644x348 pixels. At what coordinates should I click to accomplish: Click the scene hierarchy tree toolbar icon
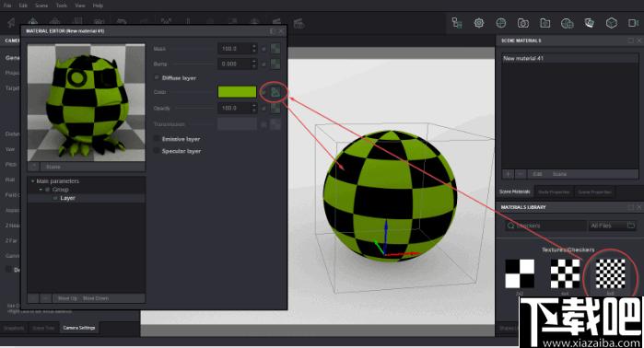click(x=457, y=23)
